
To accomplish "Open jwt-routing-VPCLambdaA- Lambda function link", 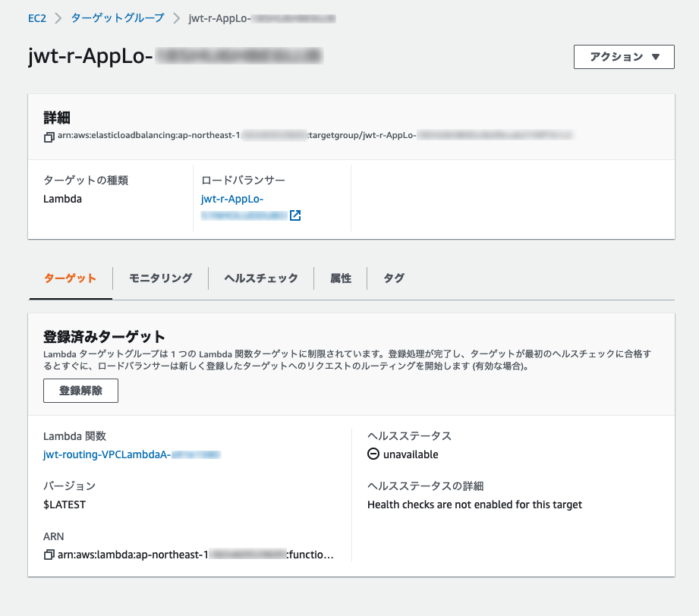I will (x=132, y=454).
